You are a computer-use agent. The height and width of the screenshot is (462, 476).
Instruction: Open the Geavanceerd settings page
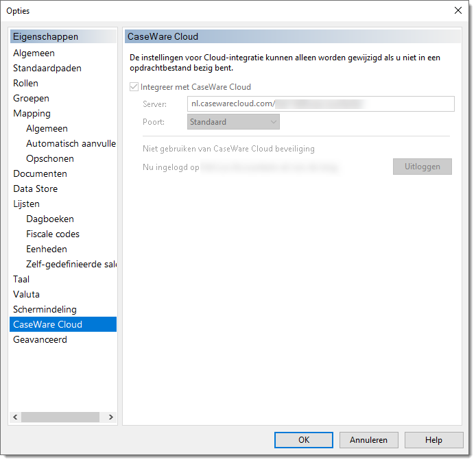40,339
